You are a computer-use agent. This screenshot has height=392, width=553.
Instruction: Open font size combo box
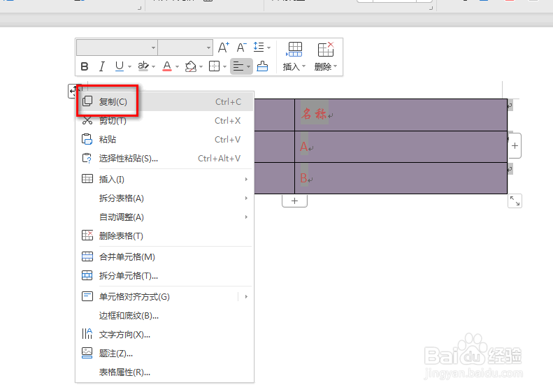point(185,48)
